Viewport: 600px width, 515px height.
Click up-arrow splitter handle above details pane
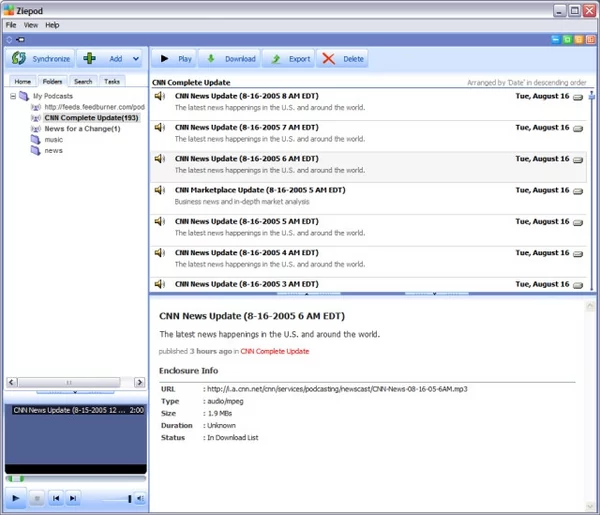tap(308, 293)
